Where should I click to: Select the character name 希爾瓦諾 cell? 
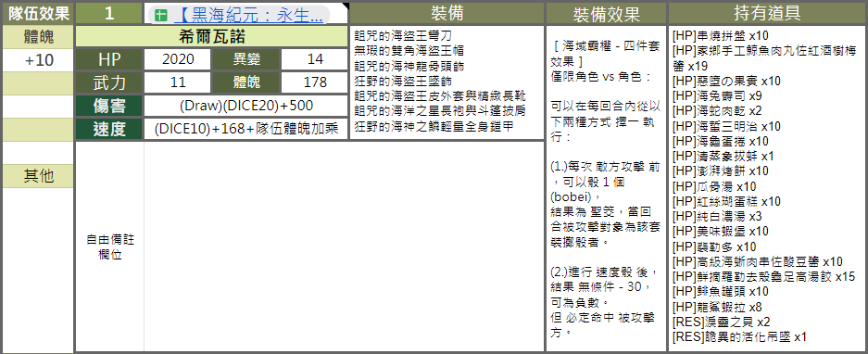click(x=212, y=36)
